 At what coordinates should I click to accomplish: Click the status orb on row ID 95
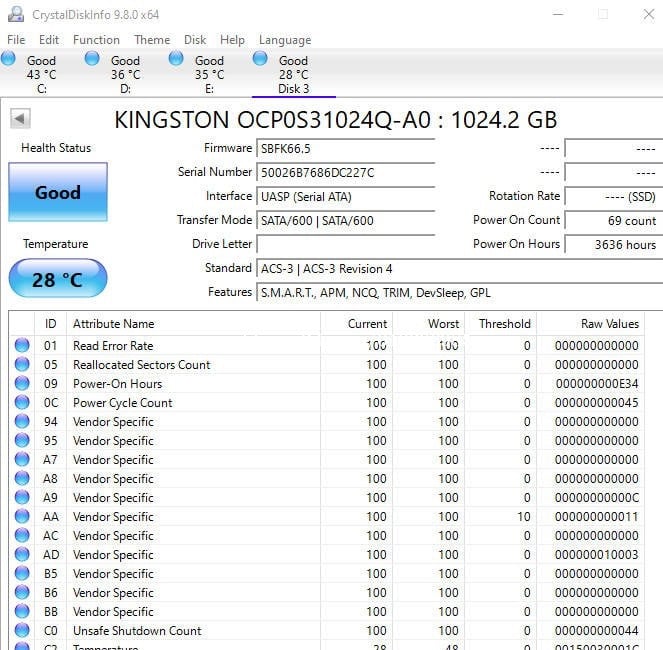[22, 440]
